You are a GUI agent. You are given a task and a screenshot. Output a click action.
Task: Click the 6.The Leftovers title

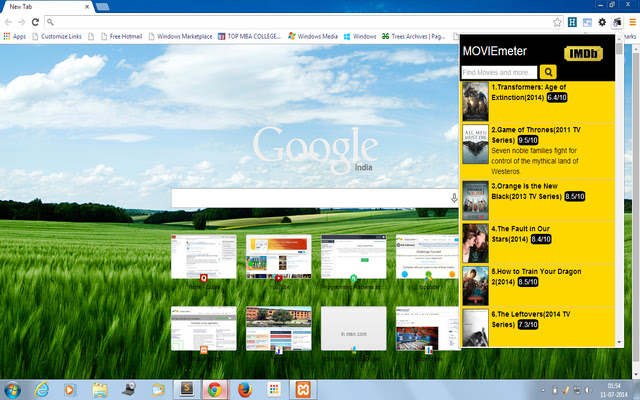[531, 319]
